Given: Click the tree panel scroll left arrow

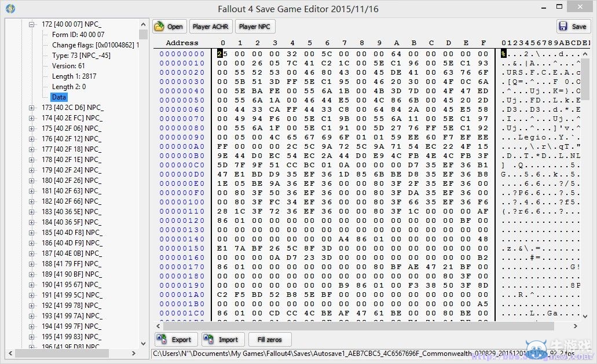Looking at the screenshot, I should [x=10, y=354].
